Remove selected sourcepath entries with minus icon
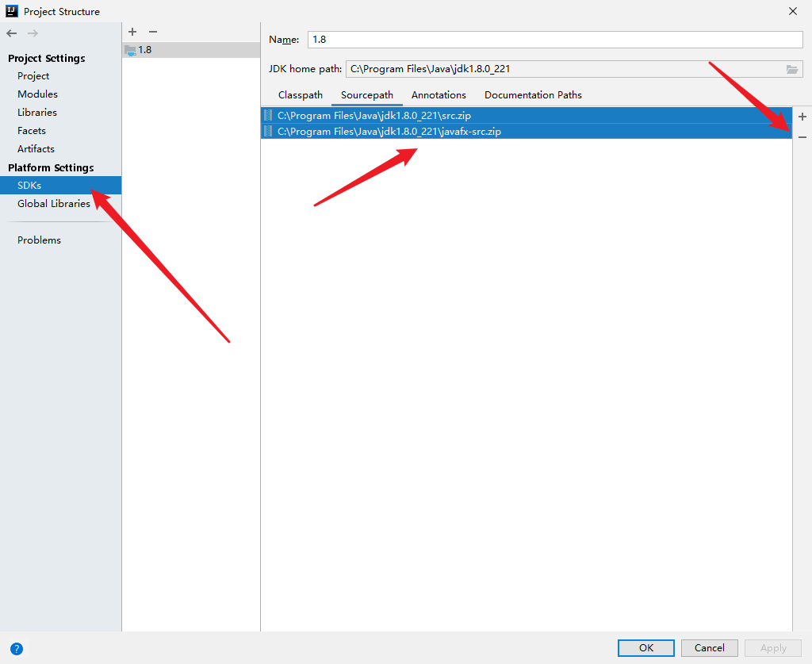The height and width of the screenshot is (664, 812). click(802, 137)
